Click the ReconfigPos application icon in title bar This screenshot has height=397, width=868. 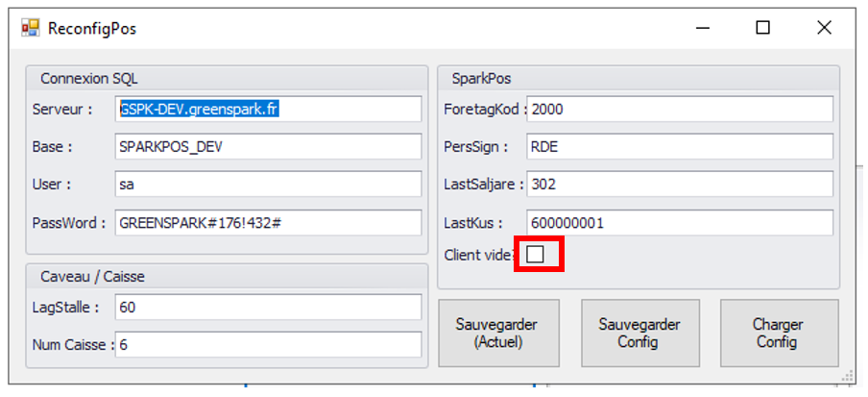coord(30,28)
